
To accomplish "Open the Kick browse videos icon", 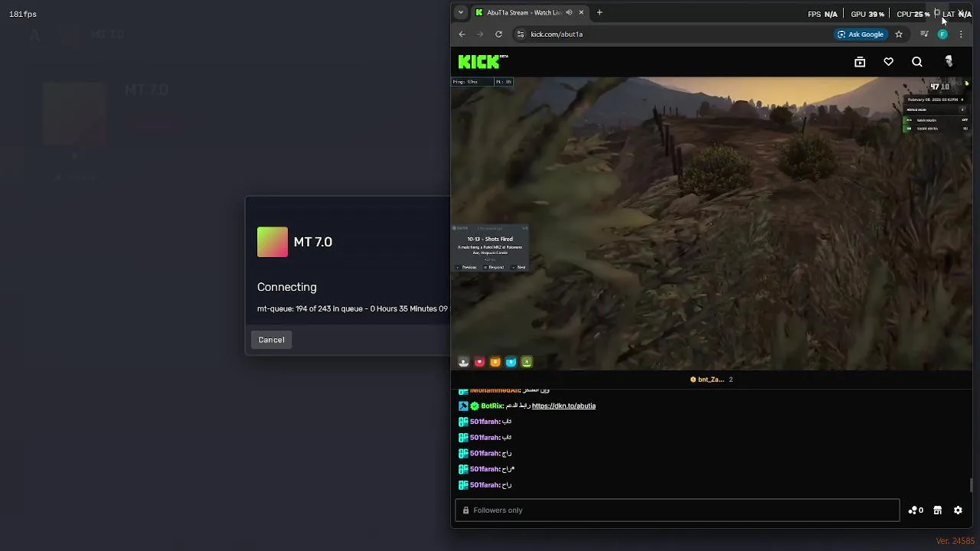I will (x=860, y=62).
